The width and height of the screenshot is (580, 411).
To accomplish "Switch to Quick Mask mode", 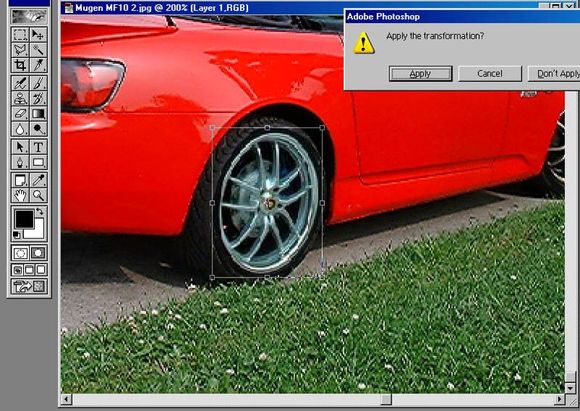I will [x=38, y=253].
